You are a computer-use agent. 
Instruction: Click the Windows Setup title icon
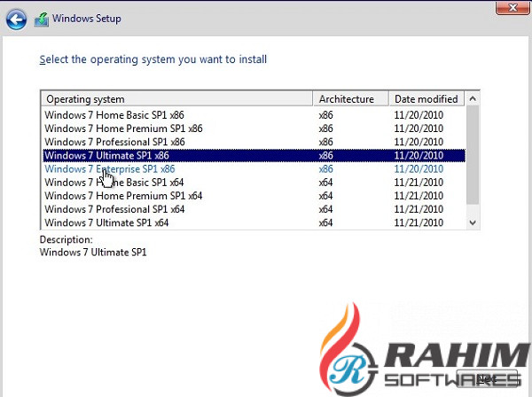42,19
